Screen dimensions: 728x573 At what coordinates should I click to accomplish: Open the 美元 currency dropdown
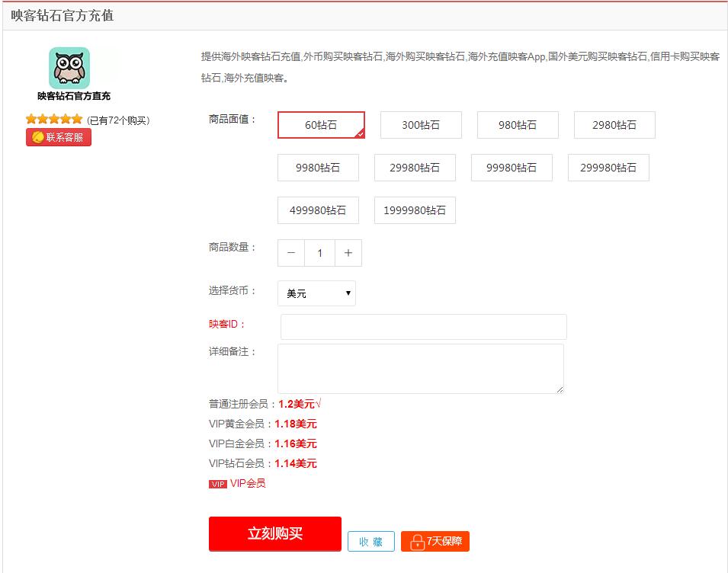coord(316,293)
